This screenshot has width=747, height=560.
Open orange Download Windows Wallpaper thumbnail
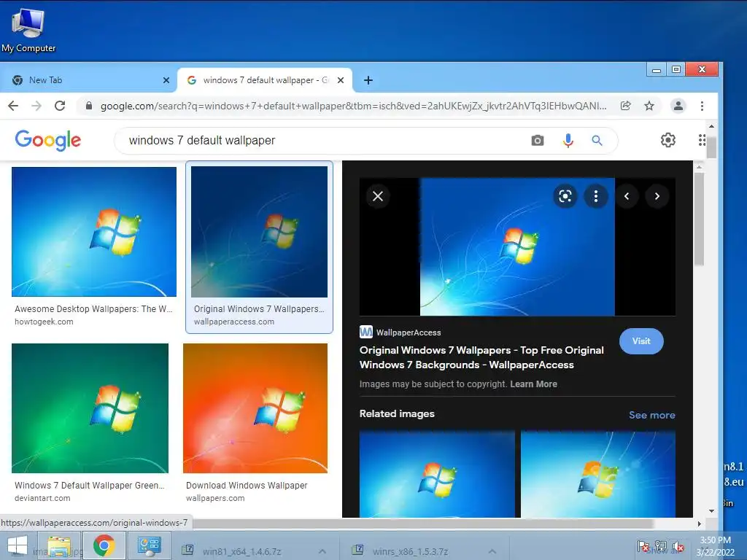pyautogui.click(x=255, y=408)
